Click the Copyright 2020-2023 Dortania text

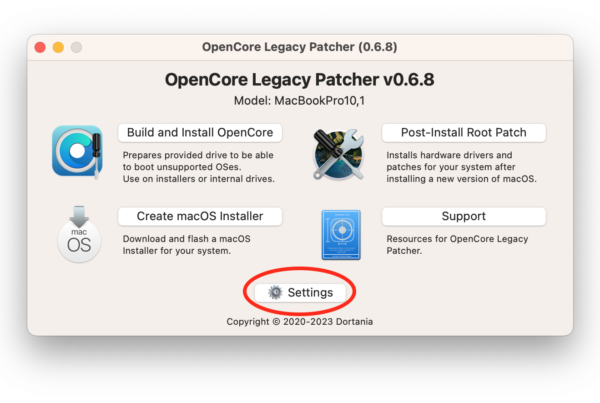point(300,321)
